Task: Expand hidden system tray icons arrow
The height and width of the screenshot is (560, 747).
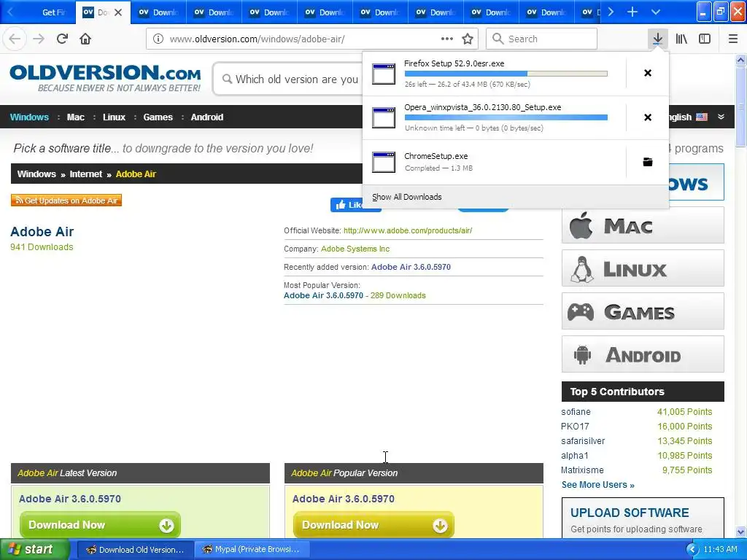Action: (x=692, y=550)
